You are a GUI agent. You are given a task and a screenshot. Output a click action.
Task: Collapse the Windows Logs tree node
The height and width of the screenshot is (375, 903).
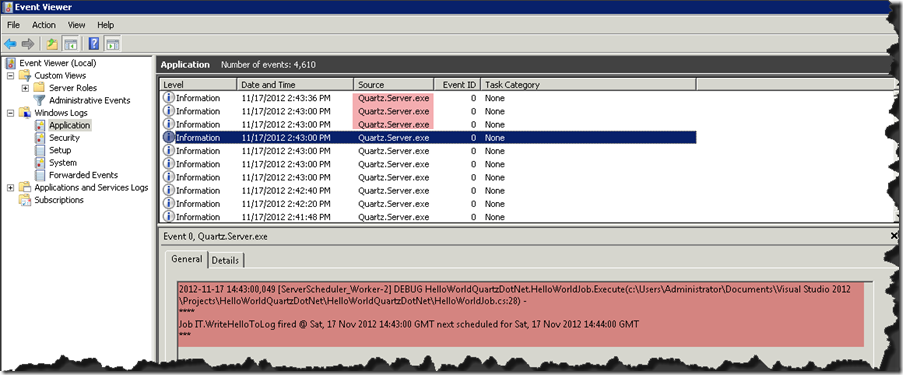coord(10,113)
